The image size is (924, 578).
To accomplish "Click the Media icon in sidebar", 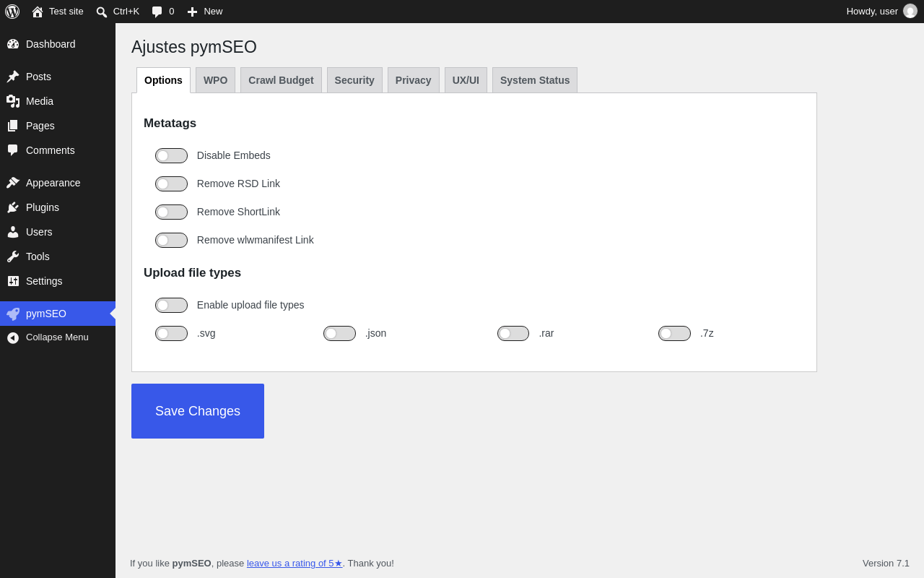I will pyautogui.click(x=13, y=101).
